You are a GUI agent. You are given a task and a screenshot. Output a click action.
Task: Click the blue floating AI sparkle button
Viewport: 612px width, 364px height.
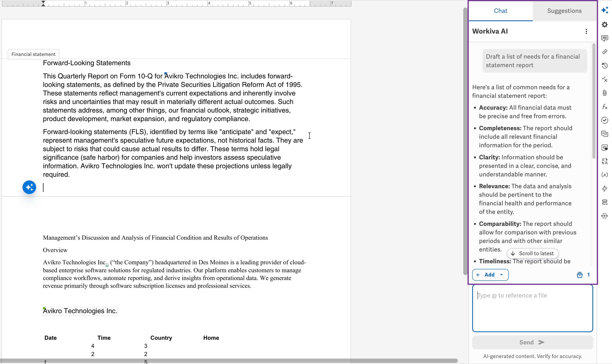pyautogui.click(x=29, y=187)
